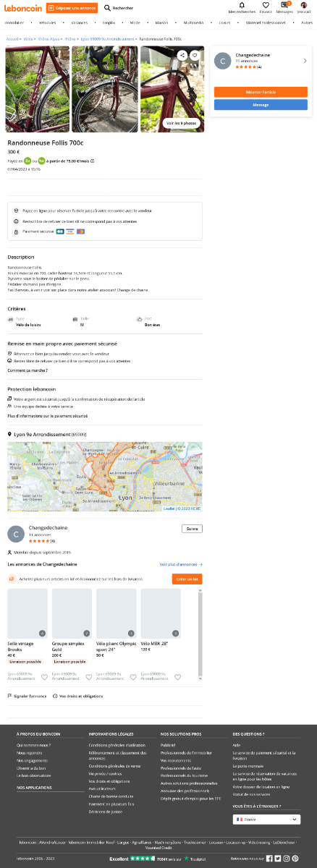The height and width of the screenshot is (868, 317).
Task: Click the share icon on photo
Action: pyautogui.click(x=182, y=55)
